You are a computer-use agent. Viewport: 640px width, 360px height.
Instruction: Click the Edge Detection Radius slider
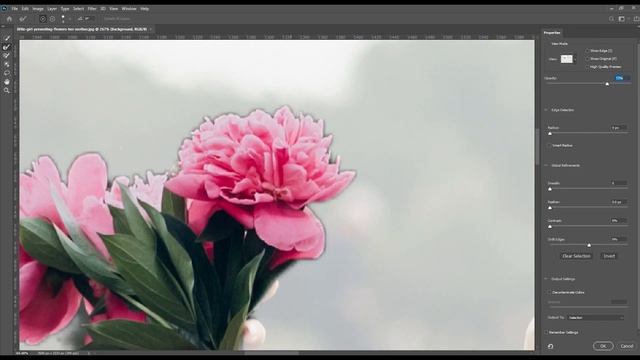[550, 133]
